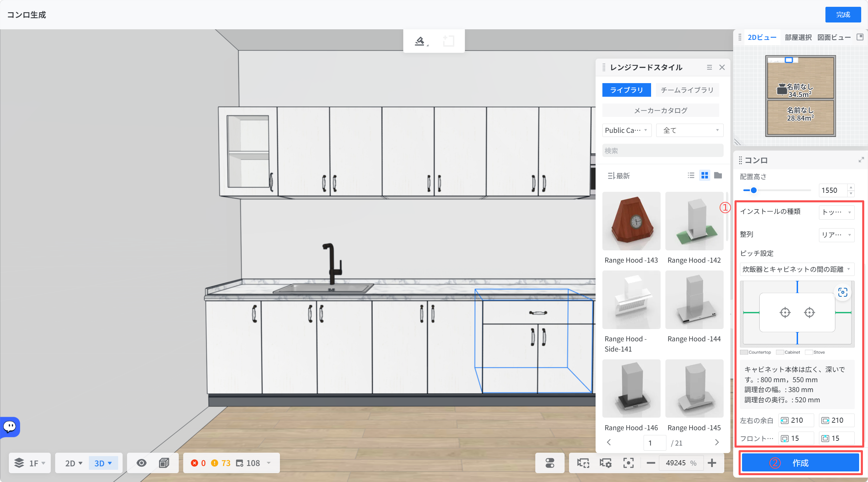The width and height of the screenshot is (868, 482).
Task: Adjust the 配置高さ slider handle
Action: pyautogui.click(x=754, y=190)
